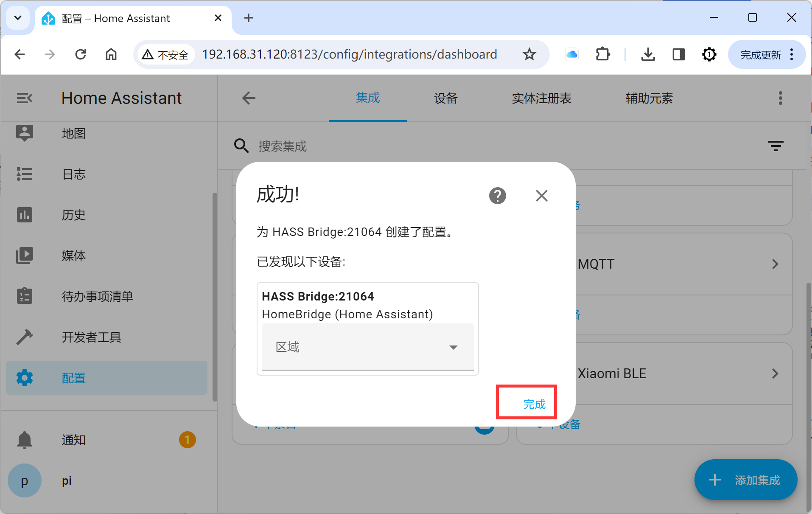Click the address bar URL
The image size is (812, 514).
click(349, 54)
